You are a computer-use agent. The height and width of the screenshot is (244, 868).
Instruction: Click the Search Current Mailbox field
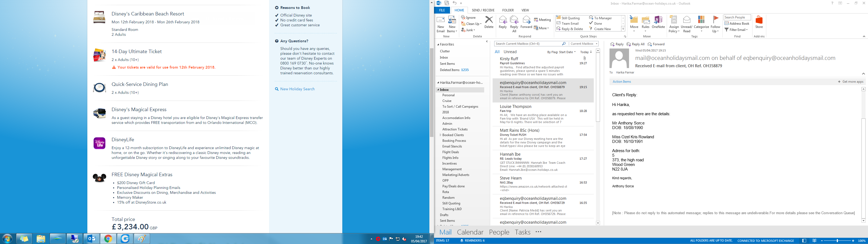coord(527,44)
